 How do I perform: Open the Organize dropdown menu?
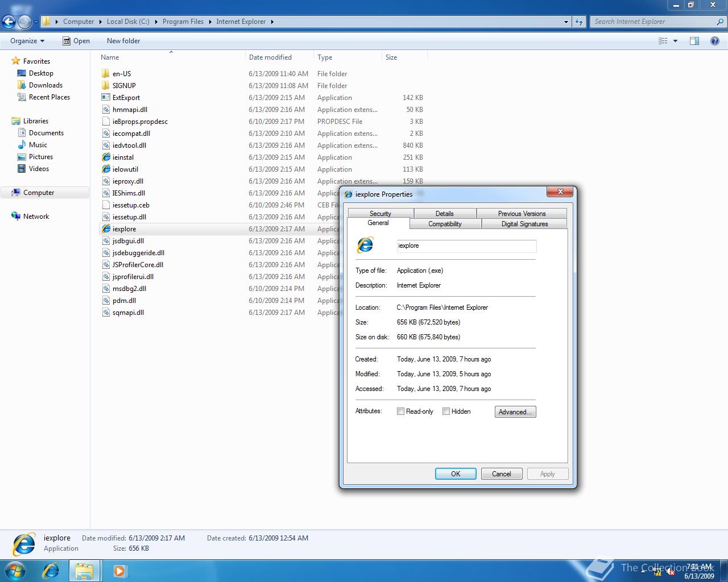[x=27, y=41]
